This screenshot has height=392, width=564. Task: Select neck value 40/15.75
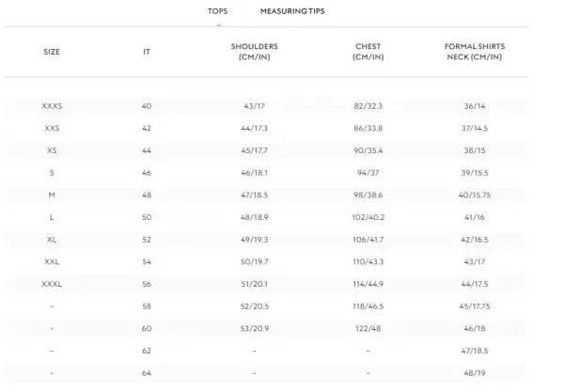coord(475,195)
